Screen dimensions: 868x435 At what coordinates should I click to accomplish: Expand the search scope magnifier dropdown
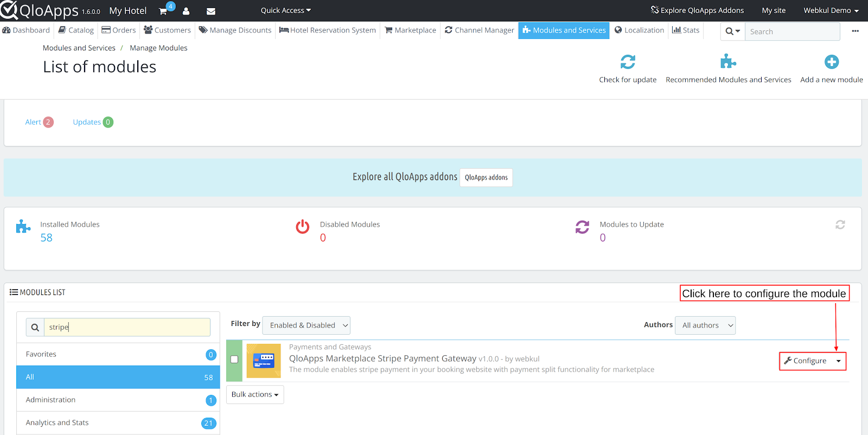click(733, 31)
